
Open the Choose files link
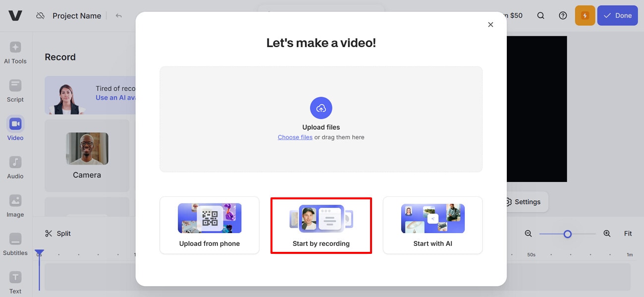click(x=295, y=137)
